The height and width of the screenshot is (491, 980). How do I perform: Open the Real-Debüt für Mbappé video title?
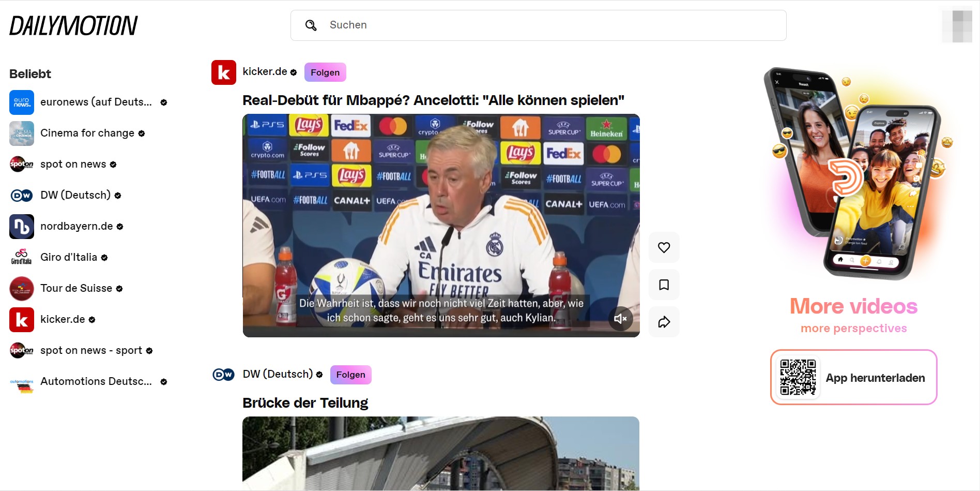433,100
